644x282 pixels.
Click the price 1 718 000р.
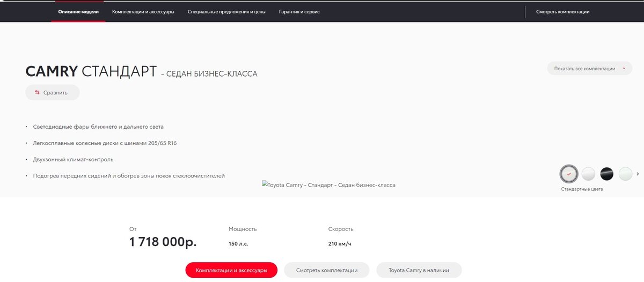163,242
